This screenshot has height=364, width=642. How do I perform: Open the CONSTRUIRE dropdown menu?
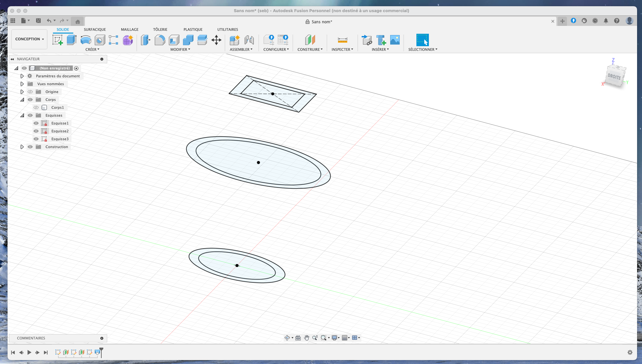(310, 49)
